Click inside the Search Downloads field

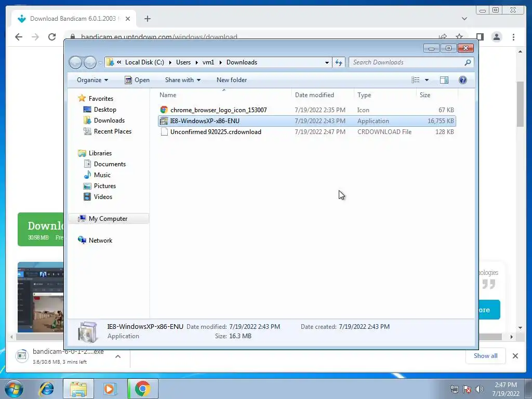(x=406, y=62)
